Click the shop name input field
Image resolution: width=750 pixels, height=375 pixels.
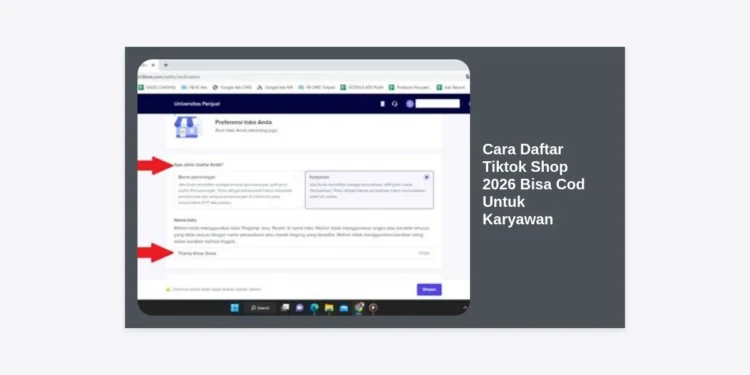tap(304, 254)
